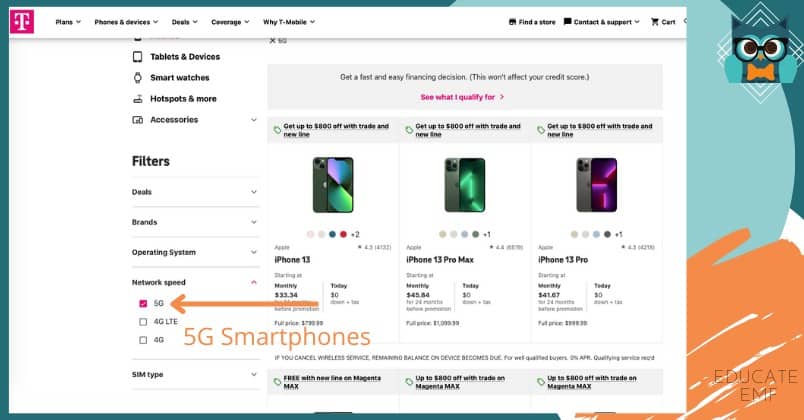Check the 4G network speed option
The height and width of the screenshot is (420, 804).
click(x=143, y=340)
